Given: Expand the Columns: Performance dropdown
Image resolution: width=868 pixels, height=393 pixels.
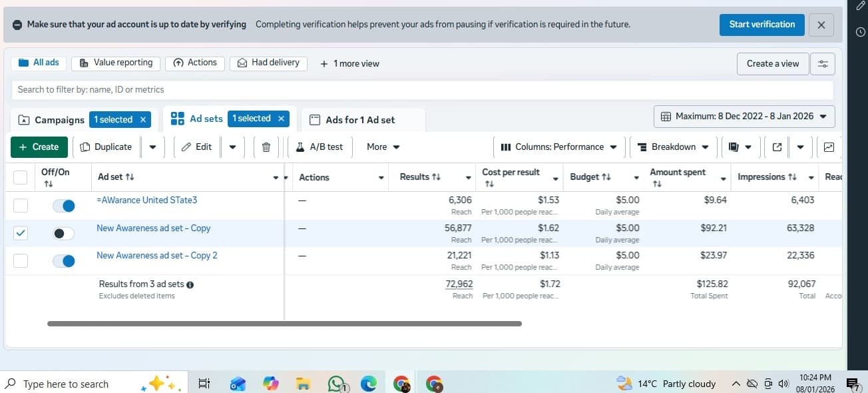Looking at the screenshot, I should coord(558,147).
